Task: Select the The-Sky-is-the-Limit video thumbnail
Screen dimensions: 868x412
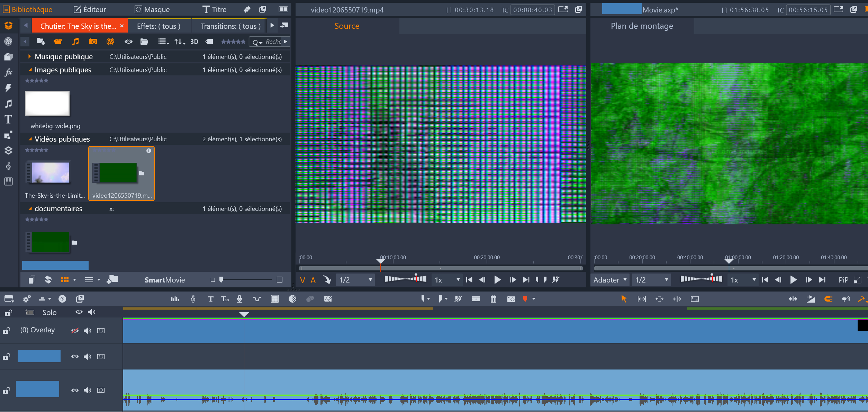Action: point(51,172)
